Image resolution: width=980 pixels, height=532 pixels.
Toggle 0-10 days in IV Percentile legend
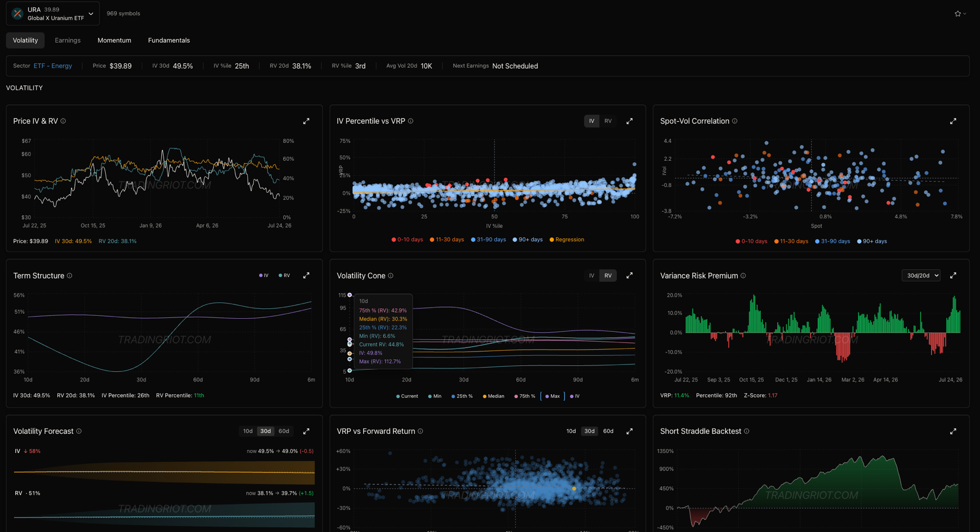(x=407, y=240)
